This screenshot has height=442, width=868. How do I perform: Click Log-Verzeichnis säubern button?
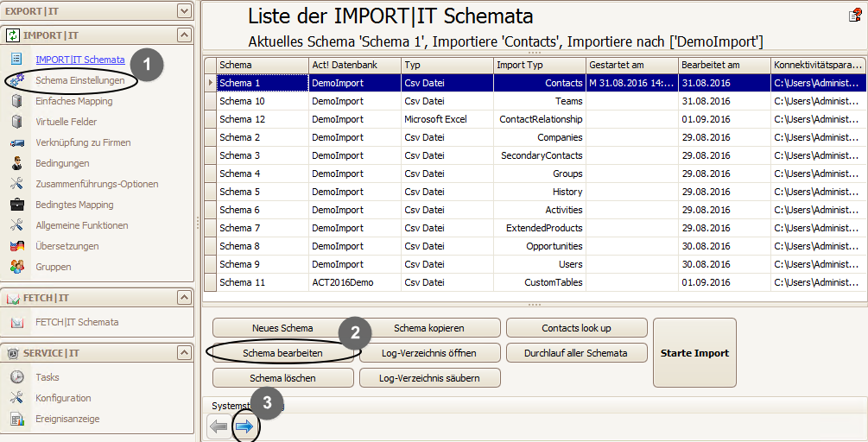tap(429, 378)
